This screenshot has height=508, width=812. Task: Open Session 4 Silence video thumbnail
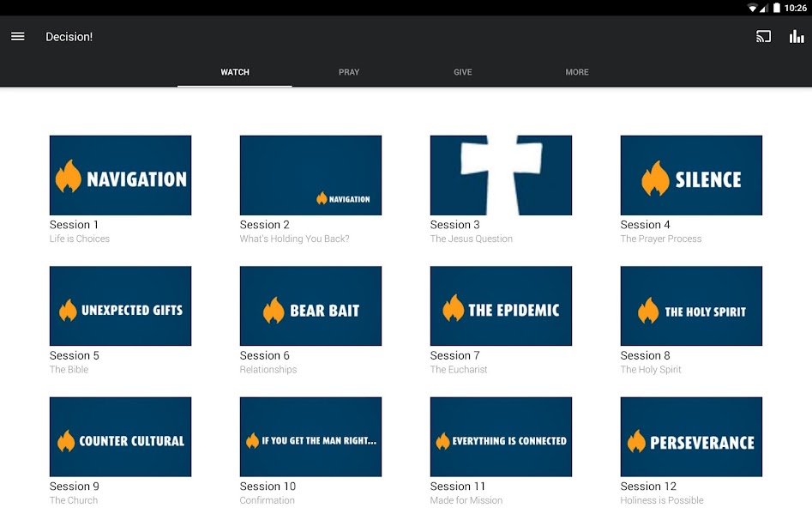click(x=691, y=175)
